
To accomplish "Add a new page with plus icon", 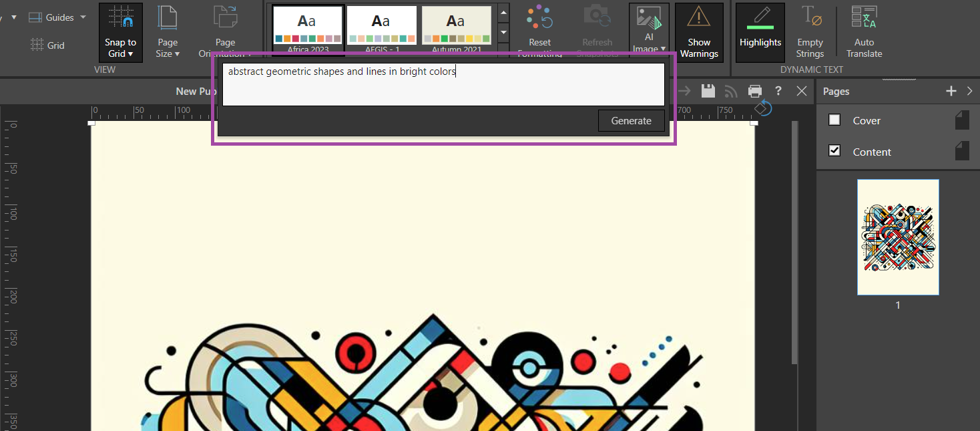I will [x=951, y=91].
